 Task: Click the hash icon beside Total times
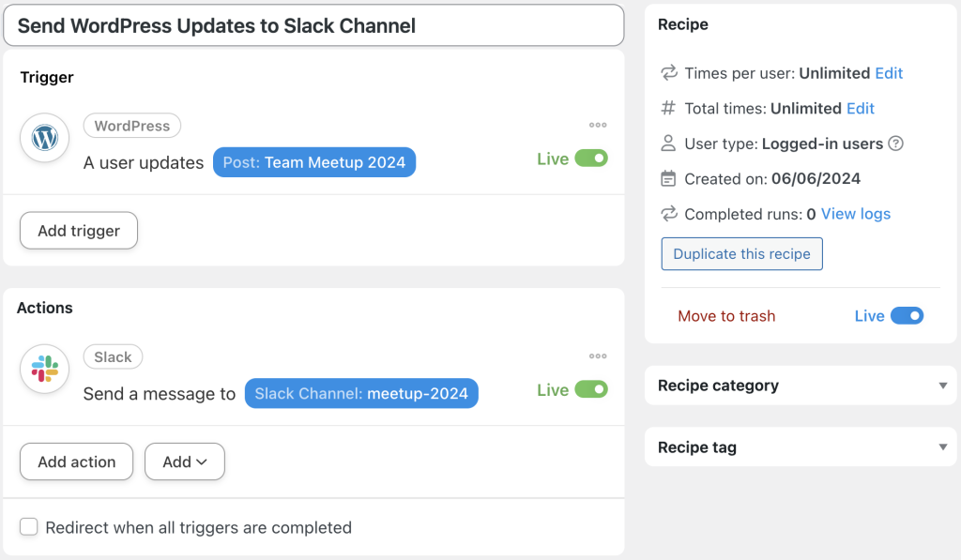click(x=668, y=109)
